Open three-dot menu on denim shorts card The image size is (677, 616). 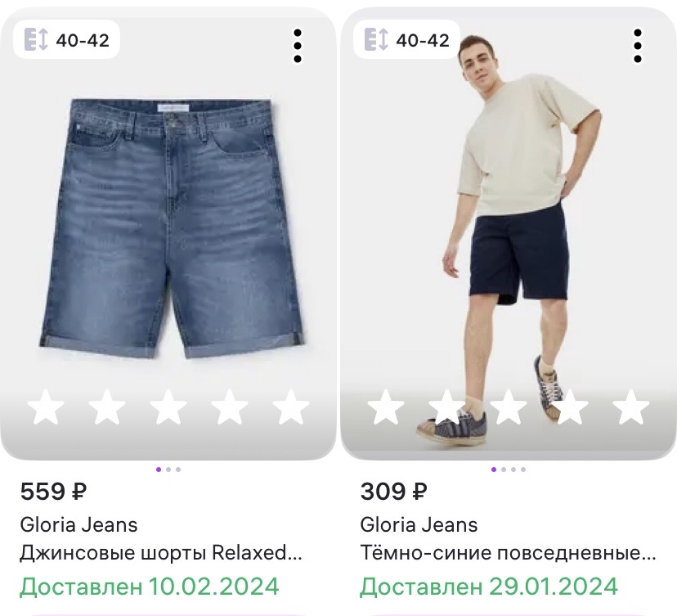coord(297,46)
